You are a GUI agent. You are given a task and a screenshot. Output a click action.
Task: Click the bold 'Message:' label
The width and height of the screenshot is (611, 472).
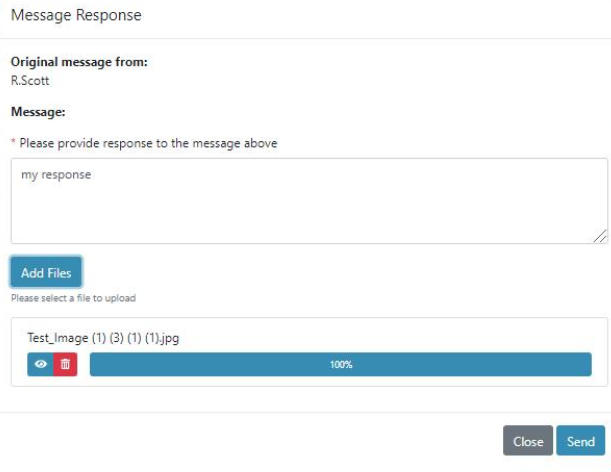(x=38, y=112)
